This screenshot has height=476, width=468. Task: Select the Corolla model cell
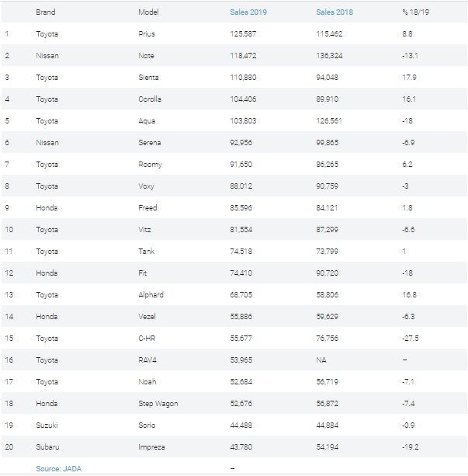coord(150,99)
